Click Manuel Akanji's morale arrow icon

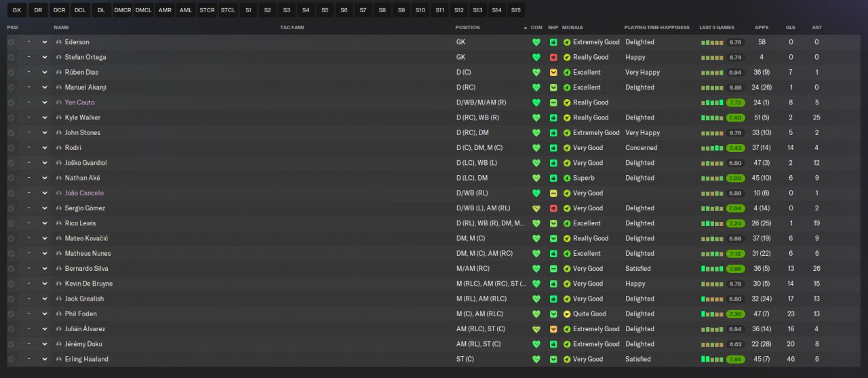click(x=567, y=88)
